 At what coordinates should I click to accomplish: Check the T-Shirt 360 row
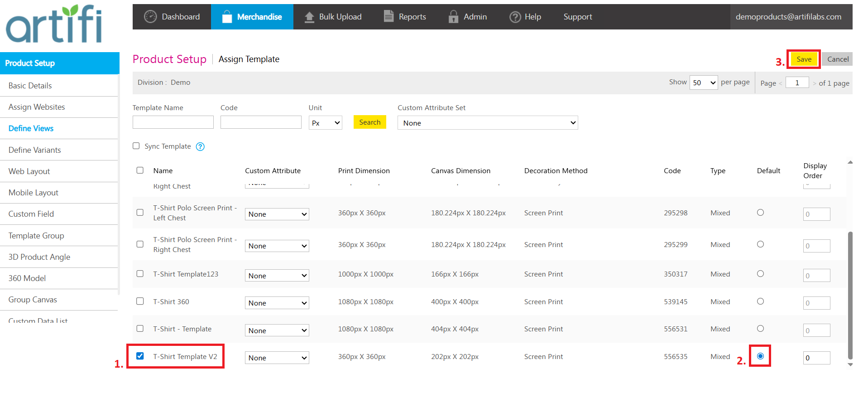pyautogui.click(x=140, y=301)
